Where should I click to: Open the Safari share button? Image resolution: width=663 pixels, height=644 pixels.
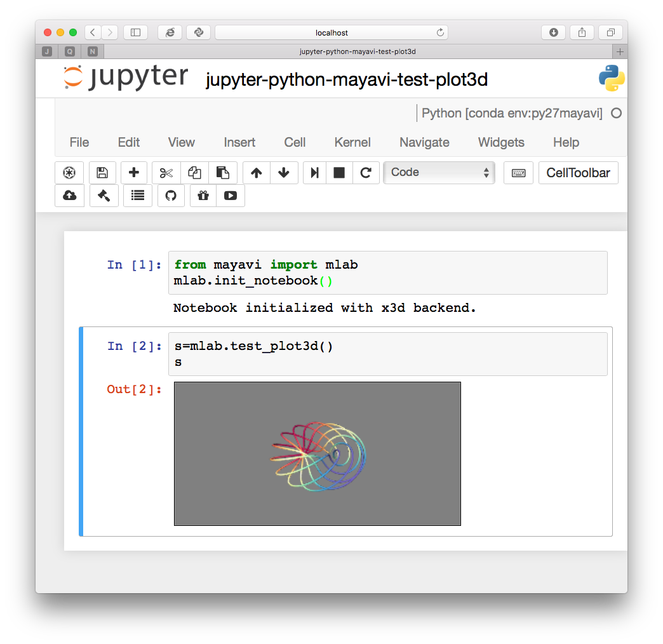[582, 32]
